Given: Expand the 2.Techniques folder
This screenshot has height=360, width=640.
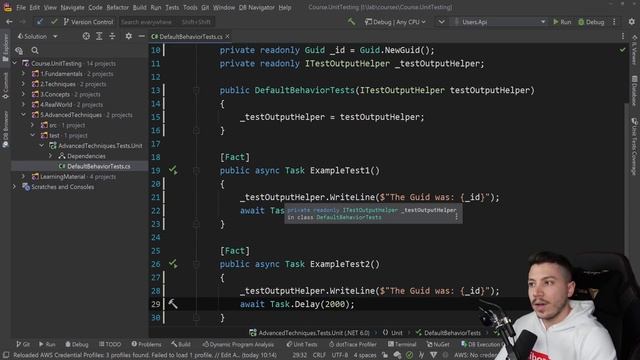Looking at the screenshot, I should pos(24,84).
